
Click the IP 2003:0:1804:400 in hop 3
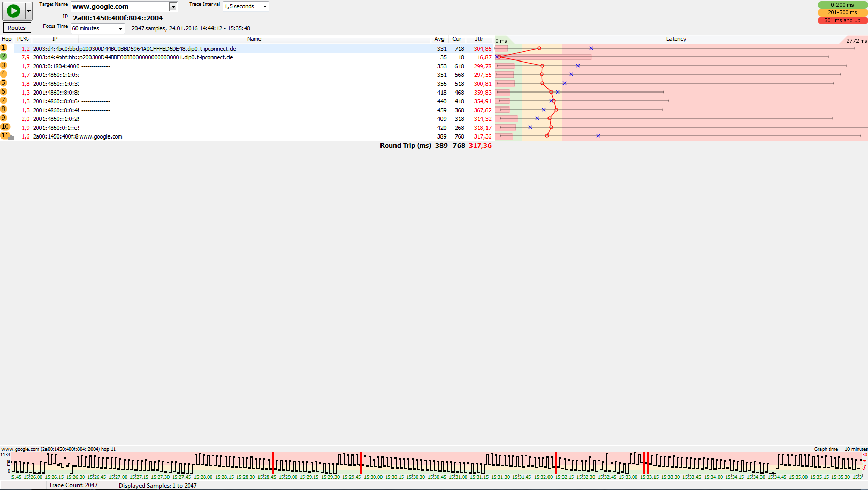pos(56,67)
